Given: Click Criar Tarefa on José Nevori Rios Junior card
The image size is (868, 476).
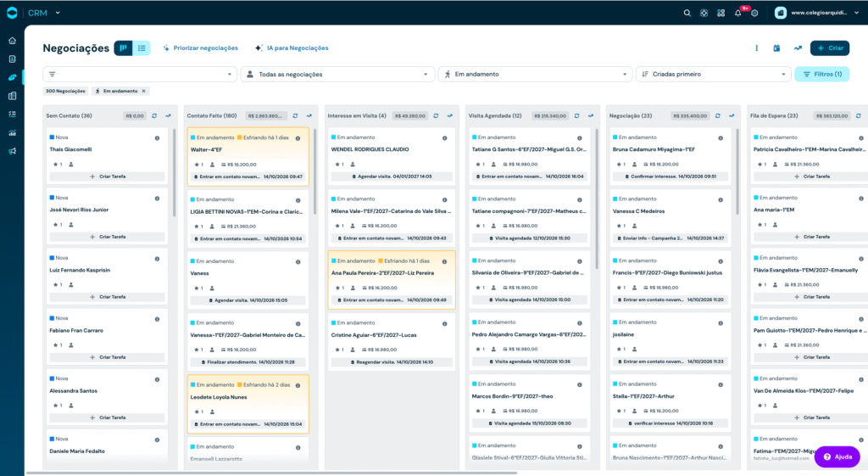Looking at the screenshot, I should 108,237.
